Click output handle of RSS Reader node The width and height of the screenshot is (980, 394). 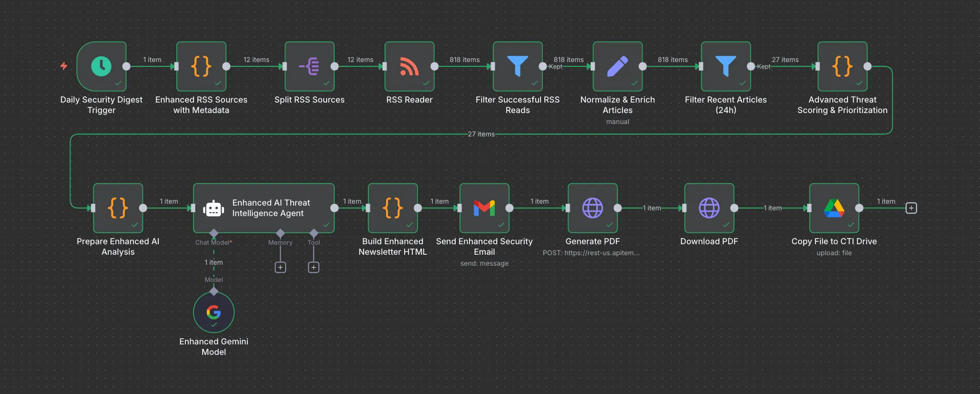click(434, 66)
